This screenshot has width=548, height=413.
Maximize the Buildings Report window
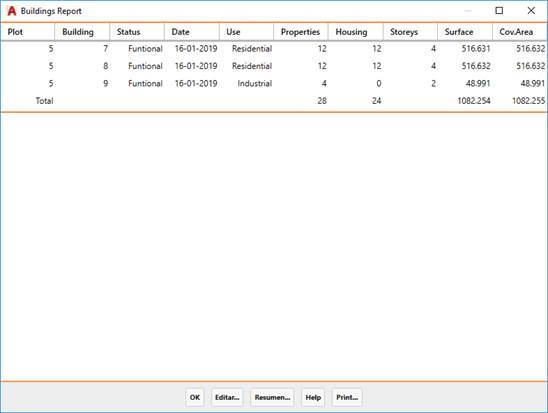[499, 11]
